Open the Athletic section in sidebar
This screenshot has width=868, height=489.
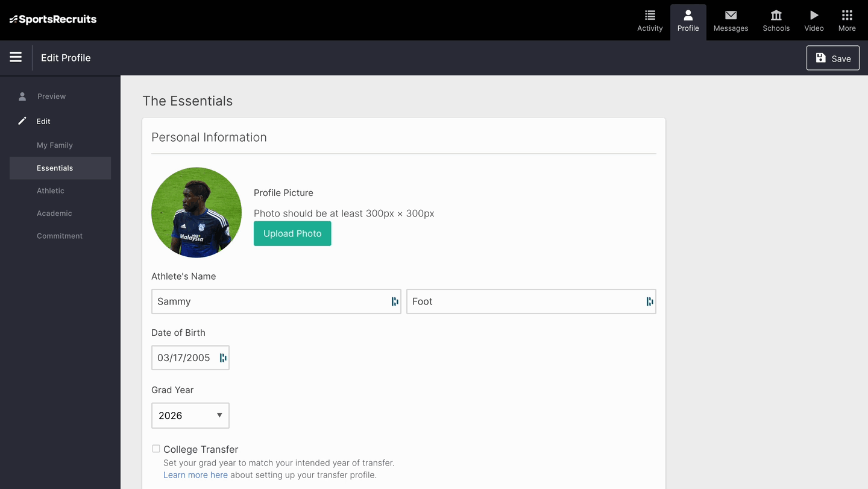pyautogui.click(x=51, y=191)
